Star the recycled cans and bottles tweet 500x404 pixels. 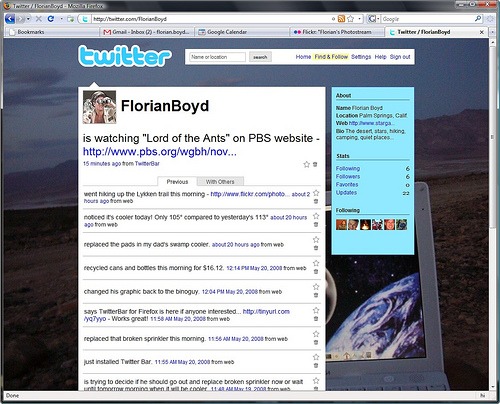tap(316, 263)
